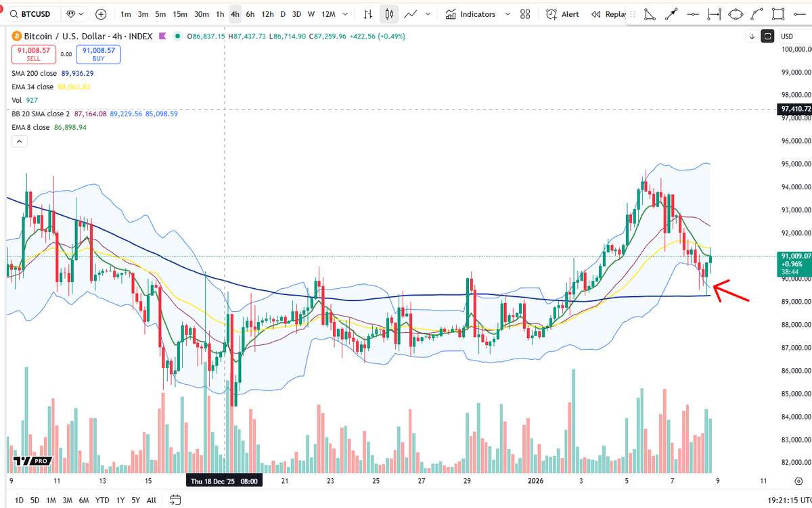This screenshot has width=812, height=508.
Task: Open the diamond plan dropdown
Action: point(75,14)
